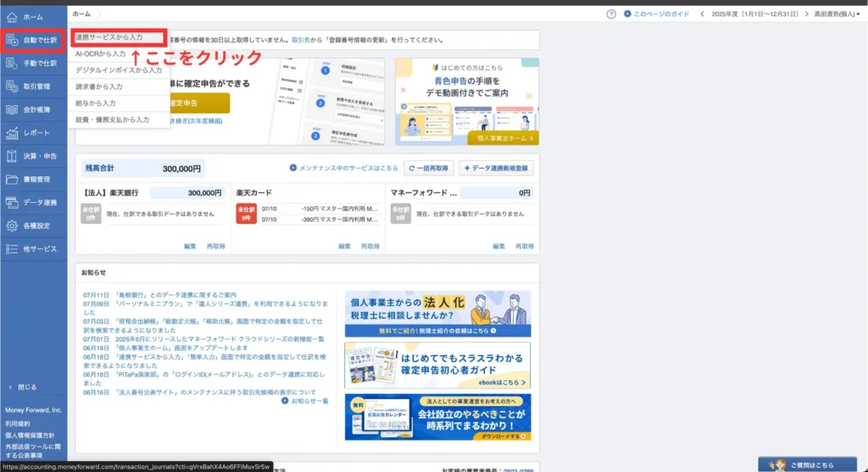
Task: Click 個人事業主ホーム banner button
Action: pos(503,138)
